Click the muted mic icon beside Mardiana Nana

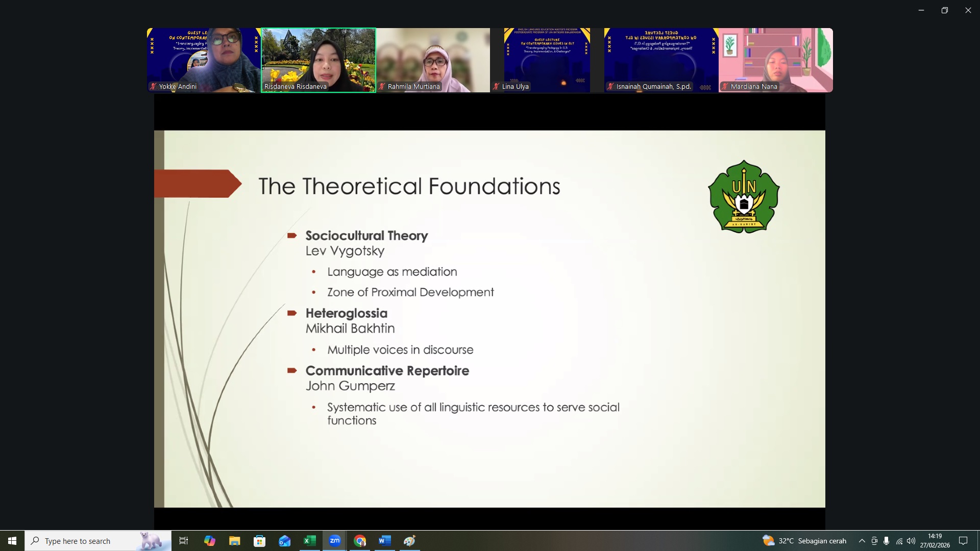pos(725,86)
